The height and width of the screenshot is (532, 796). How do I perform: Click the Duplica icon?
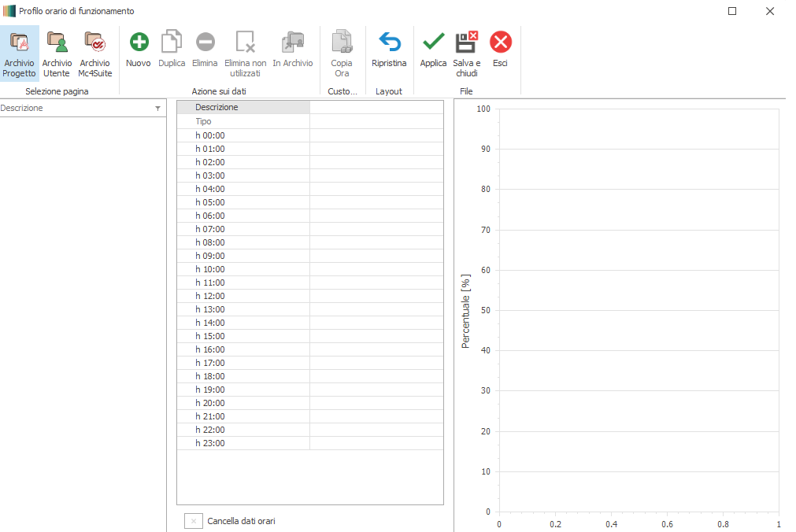(172, 42)
